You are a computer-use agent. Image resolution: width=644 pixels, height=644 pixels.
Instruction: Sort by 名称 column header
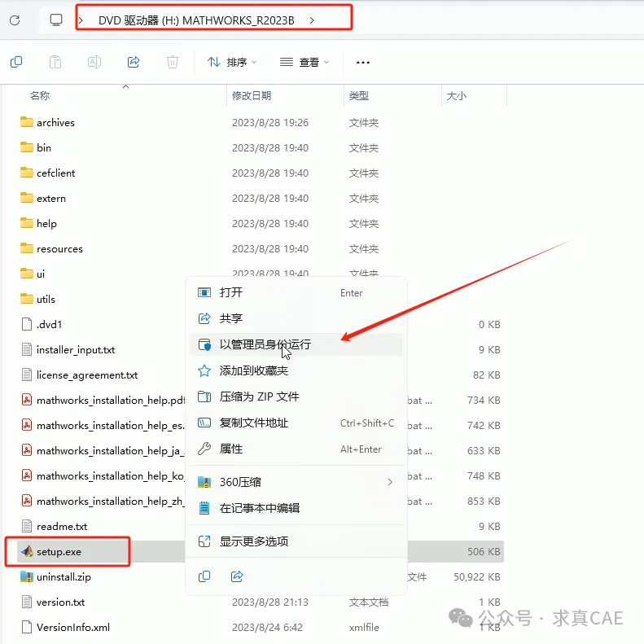tap(40, 96)
